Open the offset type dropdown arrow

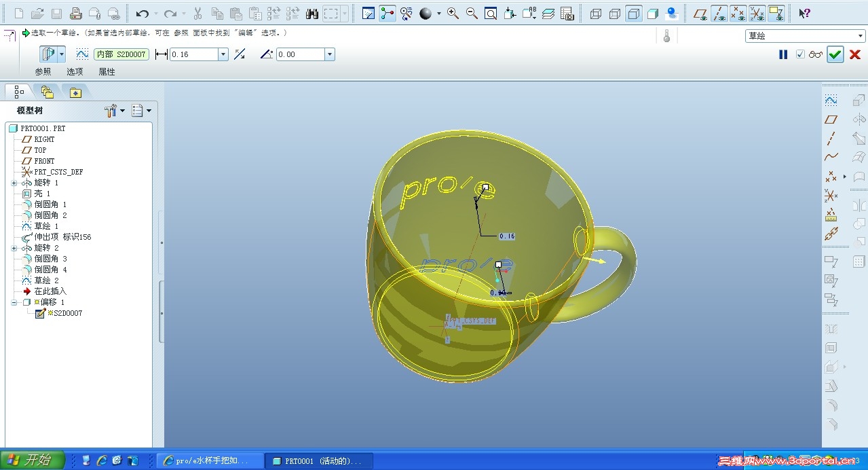62,54
